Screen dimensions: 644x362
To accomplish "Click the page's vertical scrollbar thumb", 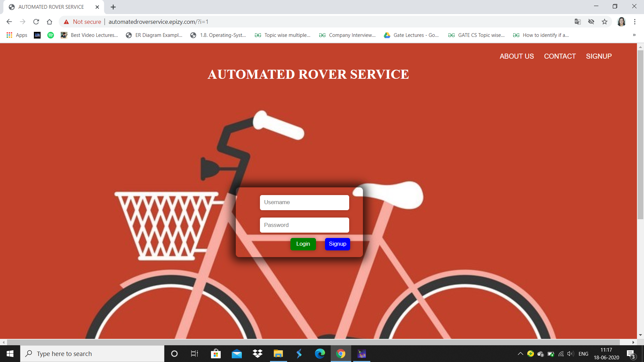I will pos(640,134).
